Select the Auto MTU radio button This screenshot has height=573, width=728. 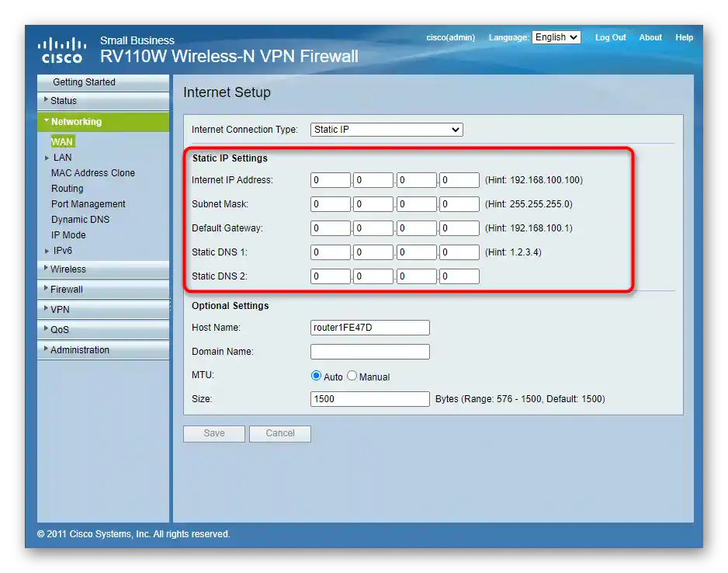click(316, 376)
